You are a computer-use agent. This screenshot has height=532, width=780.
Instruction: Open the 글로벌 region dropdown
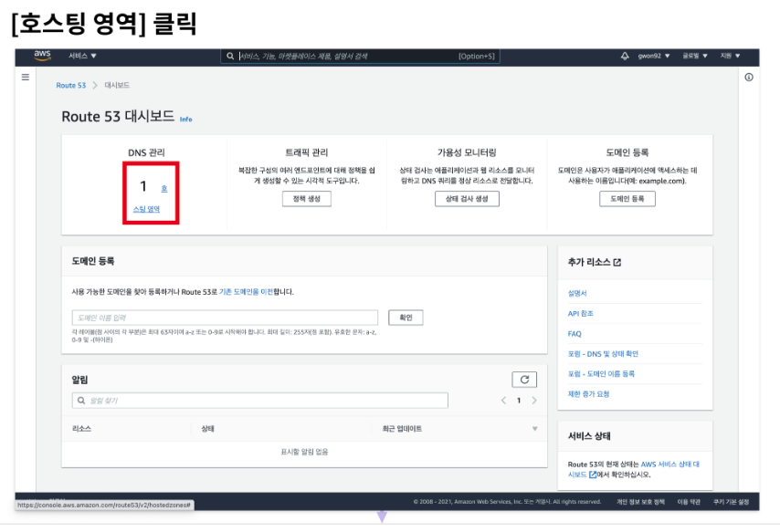click(694, 56)
